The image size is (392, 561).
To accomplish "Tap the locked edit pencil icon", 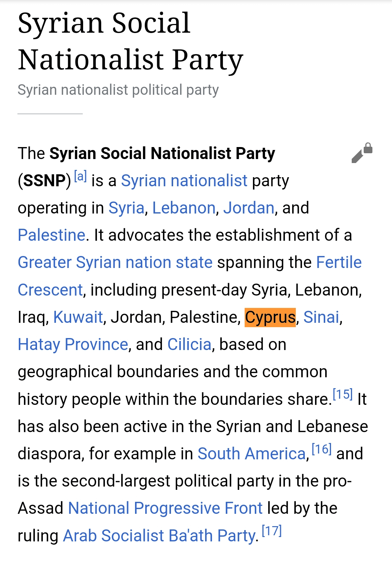I will tap(362, 153).
